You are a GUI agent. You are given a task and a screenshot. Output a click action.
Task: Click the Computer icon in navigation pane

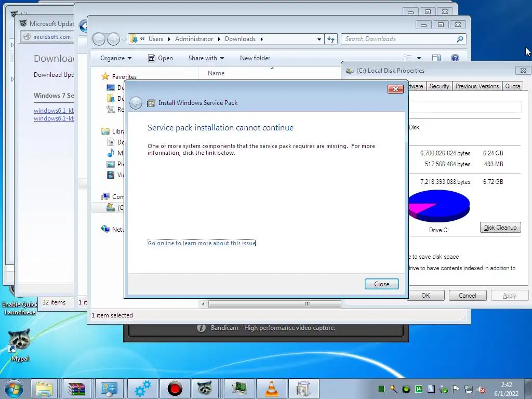coord(105,196)
